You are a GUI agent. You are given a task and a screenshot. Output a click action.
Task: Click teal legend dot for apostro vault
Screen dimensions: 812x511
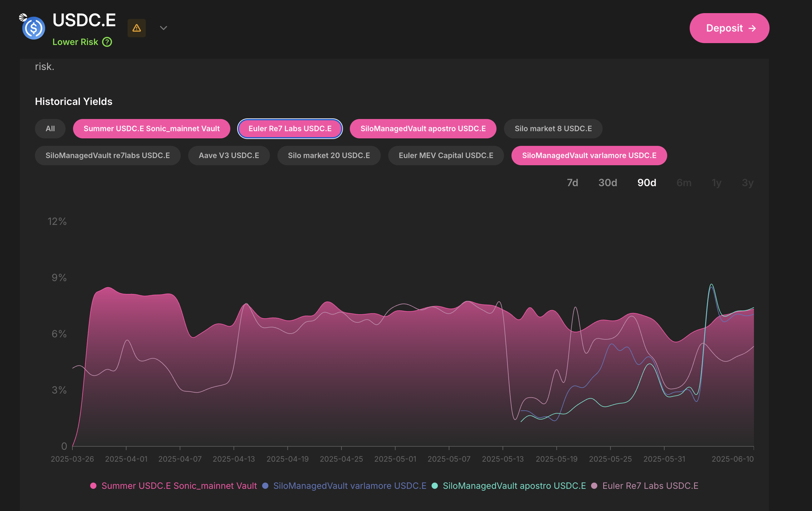435,486
